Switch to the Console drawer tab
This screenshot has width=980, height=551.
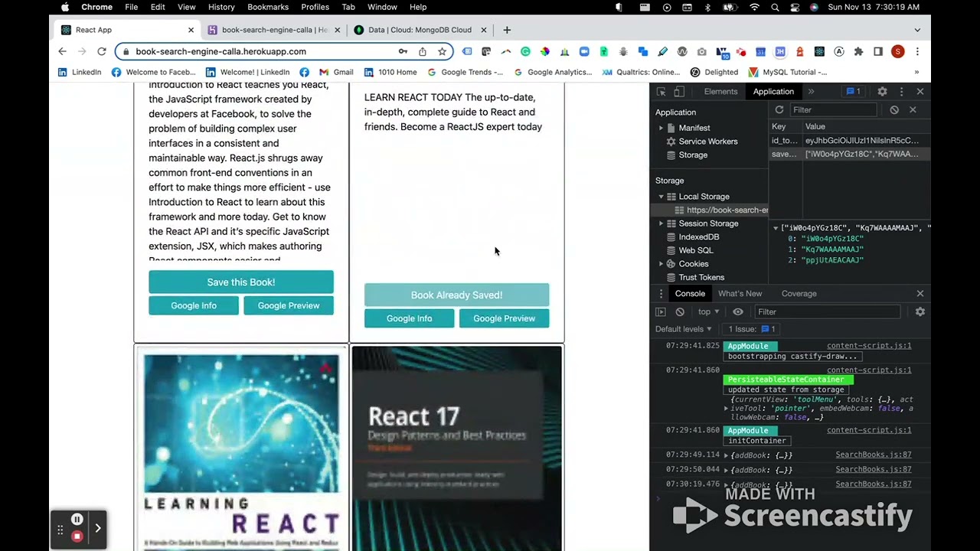pyautogui.click(x=690, y=294)
